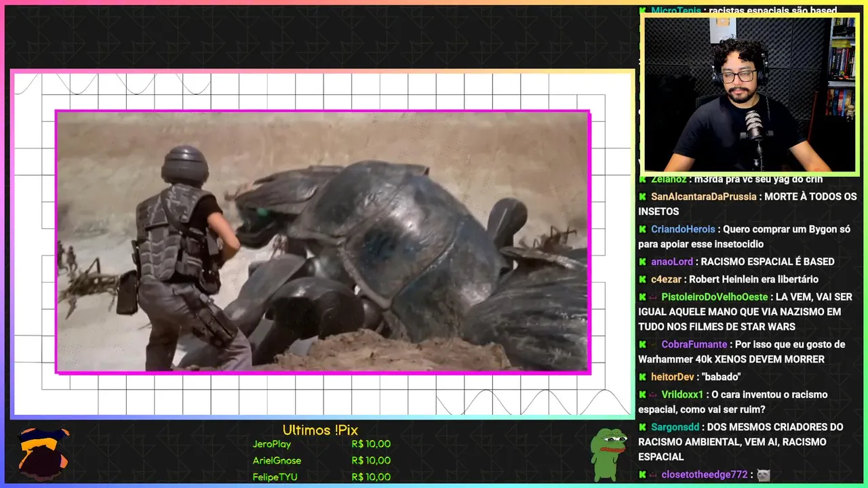Click message mentioning Warhammer 40k XENOS
The image size is (868, 488).
tap(742, 352)
